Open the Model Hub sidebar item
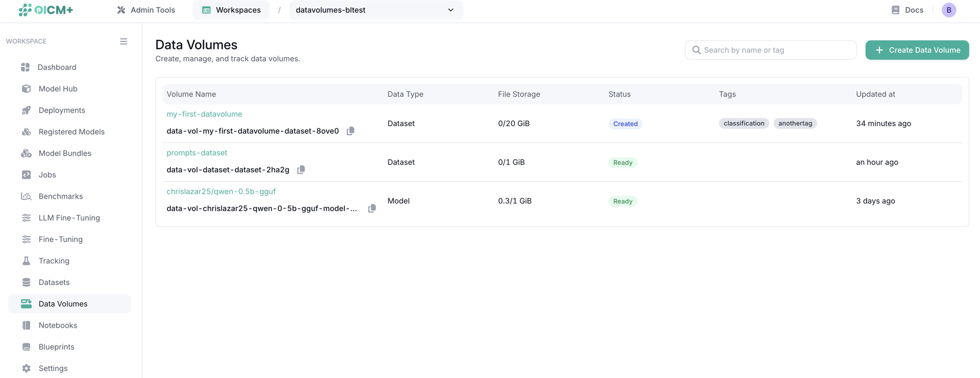The height and width of the screenshot is (378, 980). click(x=58, y=89)
